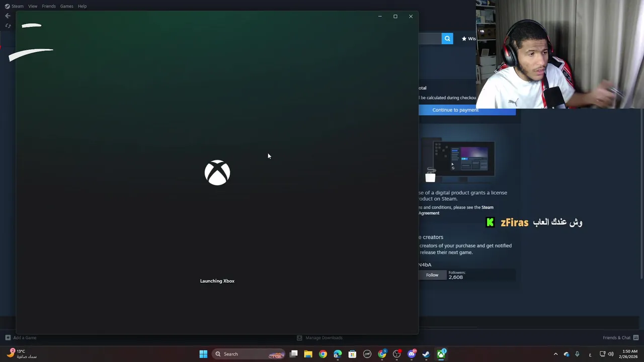
Task: Open the Steam menu
Action: pyautogui.click(x=18, y=6)
